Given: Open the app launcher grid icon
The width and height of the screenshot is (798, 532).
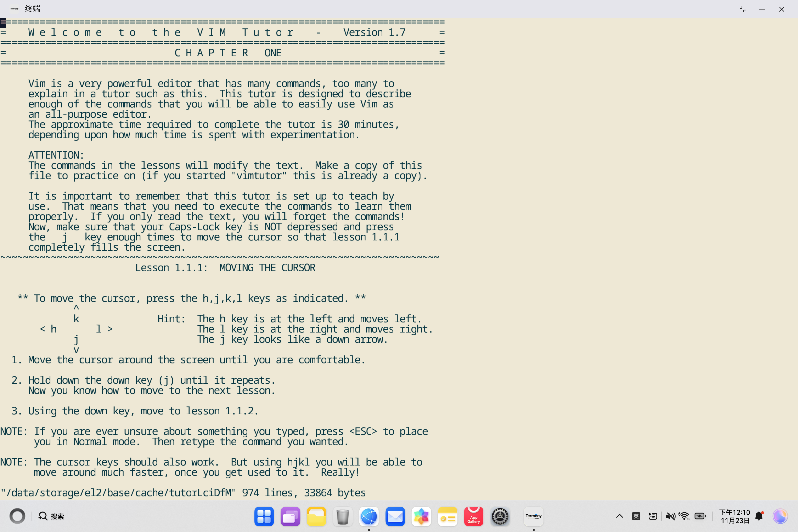Looking at the screenshot, I should [264, 516].
